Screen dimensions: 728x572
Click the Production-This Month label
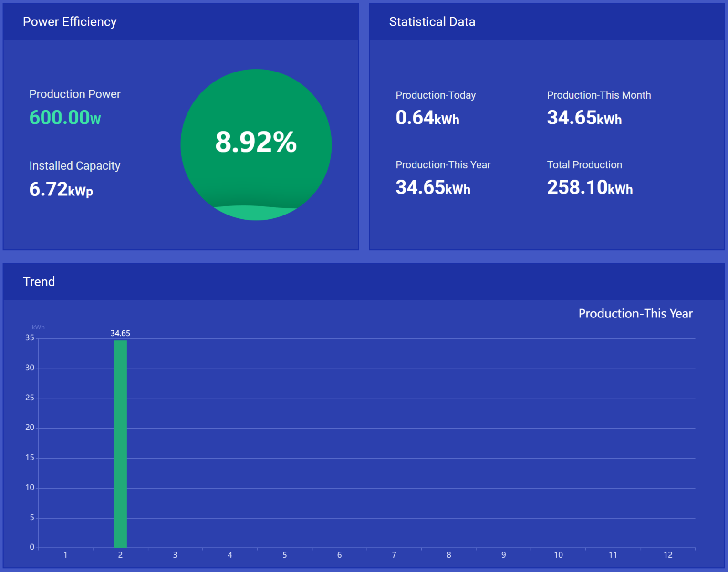599,95
